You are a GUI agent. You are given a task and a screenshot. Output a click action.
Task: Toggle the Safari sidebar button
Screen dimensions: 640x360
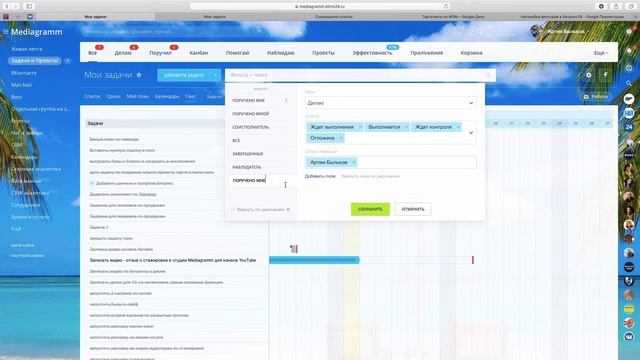tap(29, 6)
